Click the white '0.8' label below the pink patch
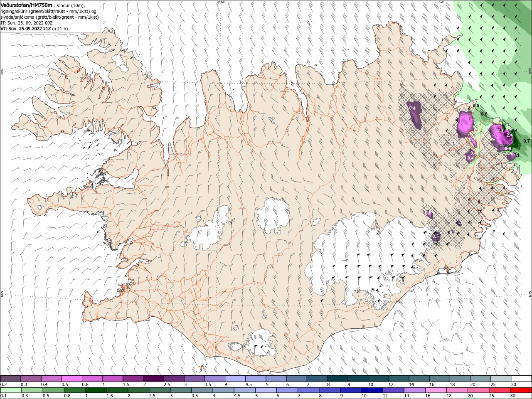Viewport: 532px width, 399px height. click(x=508, y=148)
